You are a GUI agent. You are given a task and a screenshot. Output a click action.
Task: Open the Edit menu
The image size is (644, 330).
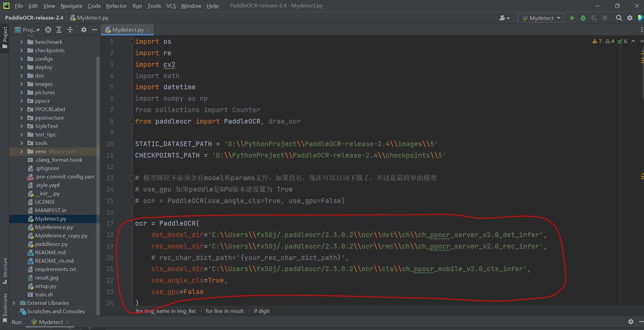click(x=33, y=6)
